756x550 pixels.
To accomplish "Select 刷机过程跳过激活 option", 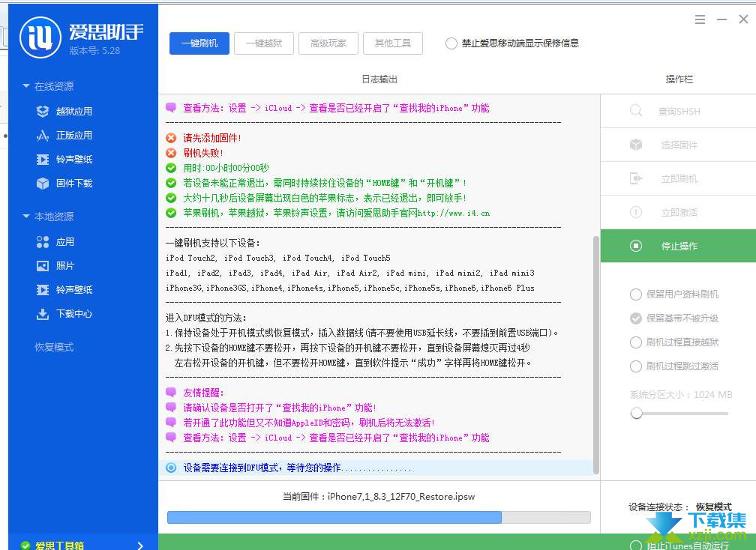I will [636, 366].
